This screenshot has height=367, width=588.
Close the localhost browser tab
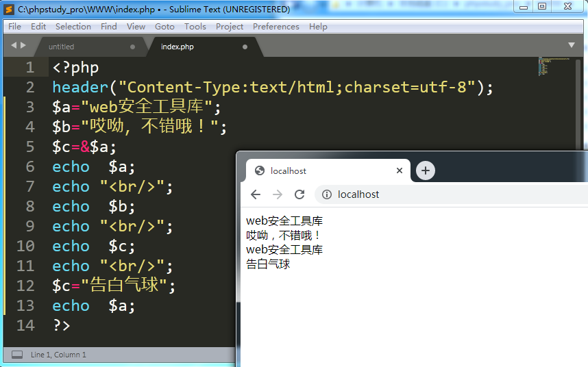pyautogui.click(x=400, y=170)
